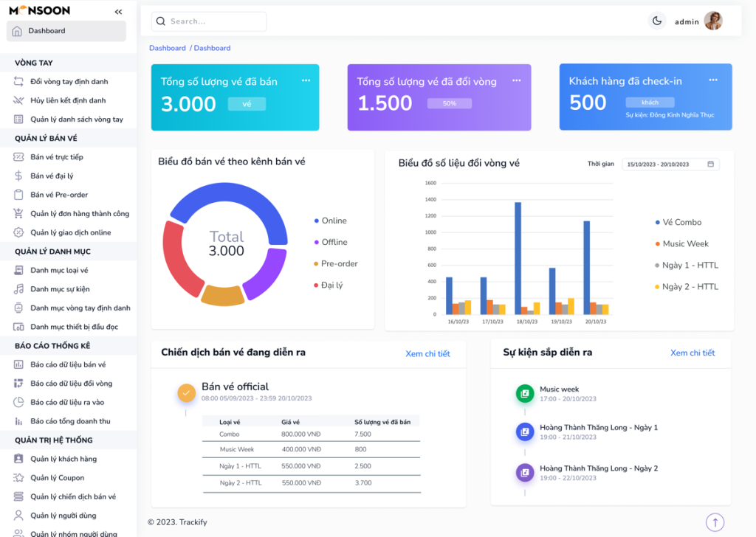Click 'Xem chi tiết' link for sales campaign
This screenshot has width=756, height=537.
[427, 354]
